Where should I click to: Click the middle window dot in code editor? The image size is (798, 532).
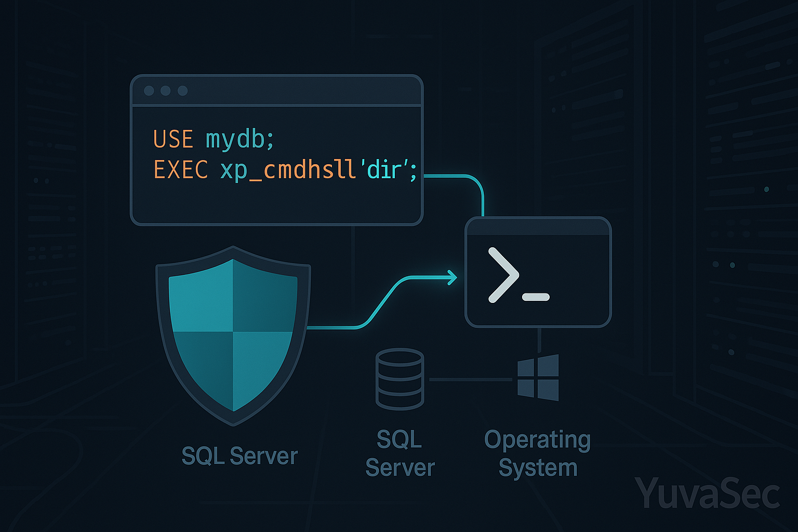166,91
